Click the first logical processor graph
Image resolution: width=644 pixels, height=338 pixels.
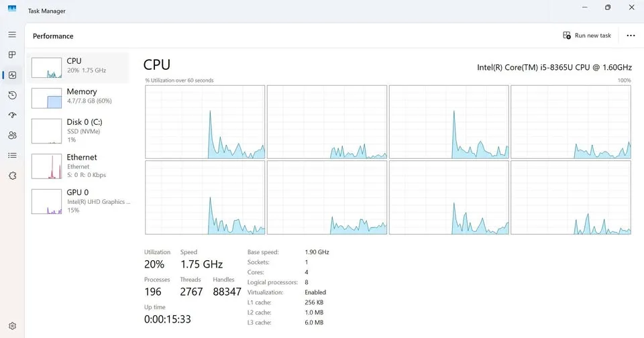205,122
